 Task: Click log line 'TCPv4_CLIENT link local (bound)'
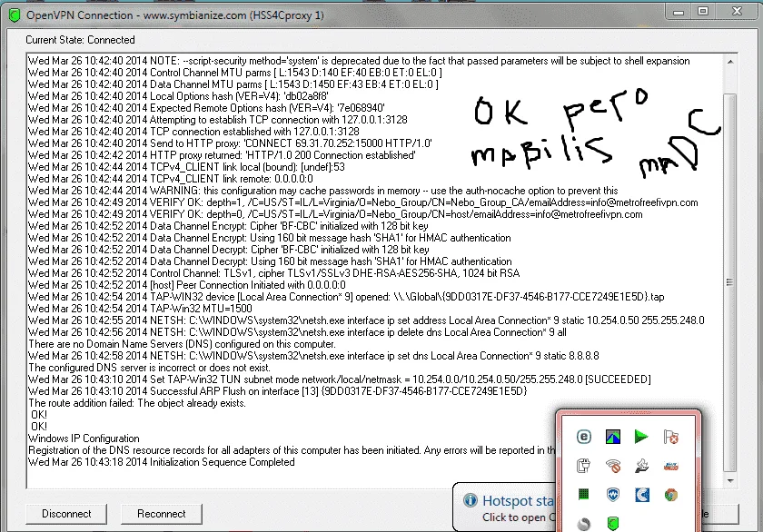coord(186,167)
